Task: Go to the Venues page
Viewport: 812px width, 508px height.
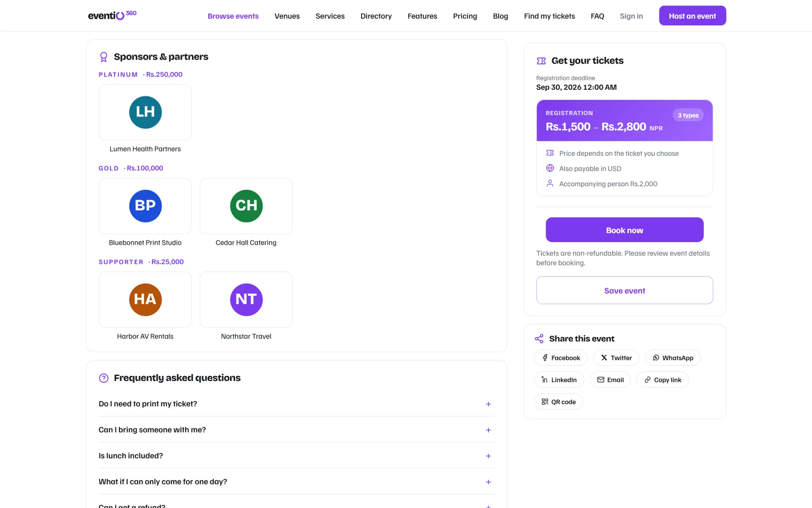Action: pos(287,16)
